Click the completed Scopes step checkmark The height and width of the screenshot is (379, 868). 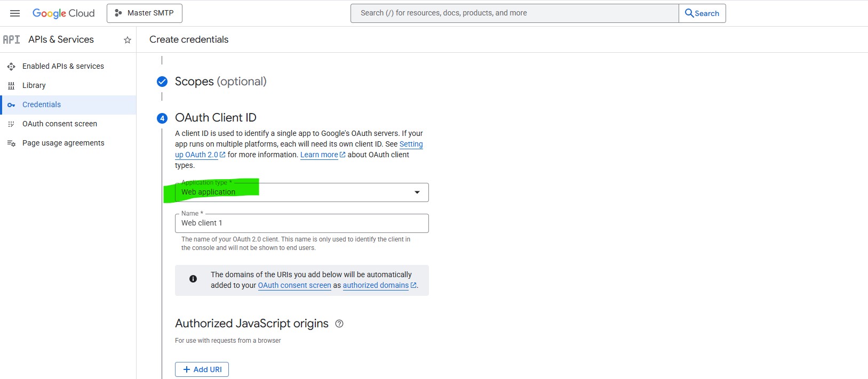(162, 82)
